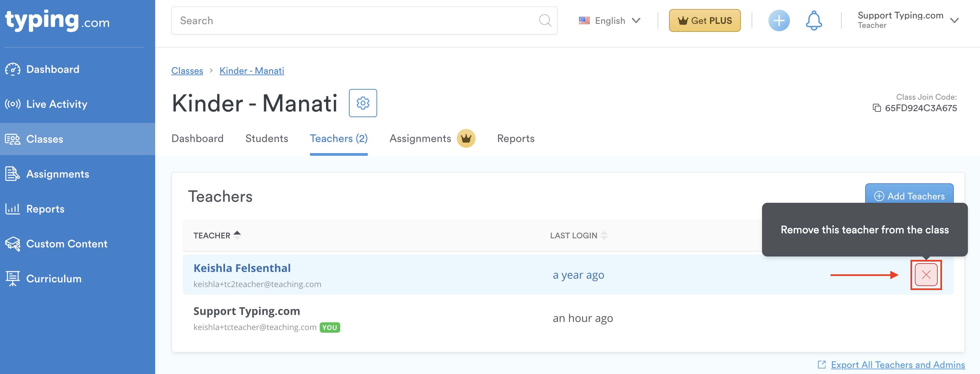Open Live Activity in the sidebar
The height and width of the screenshot is (374, 980).
(x=56, y=104)
